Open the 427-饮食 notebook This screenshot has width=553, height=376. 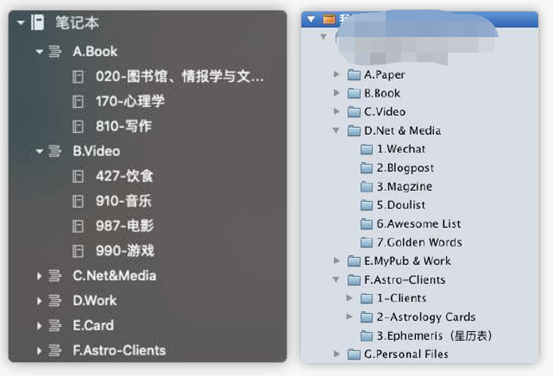tap(124, 176)
